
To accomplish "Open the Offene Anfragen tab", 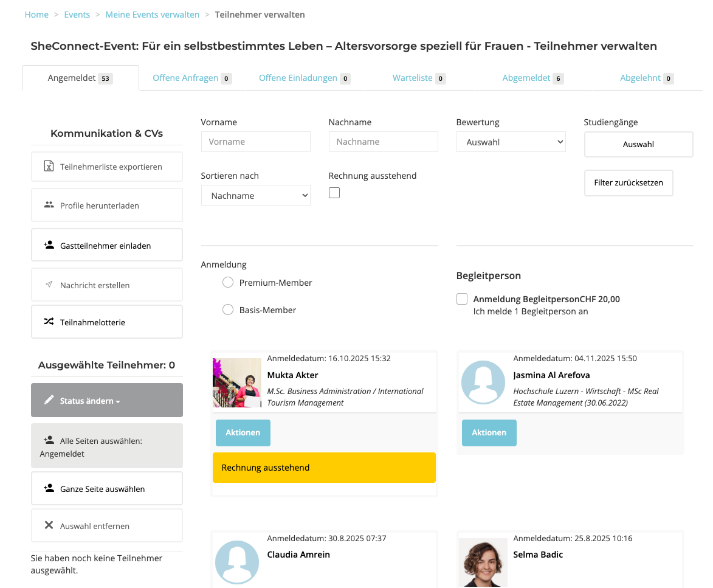I will [185, 78].
